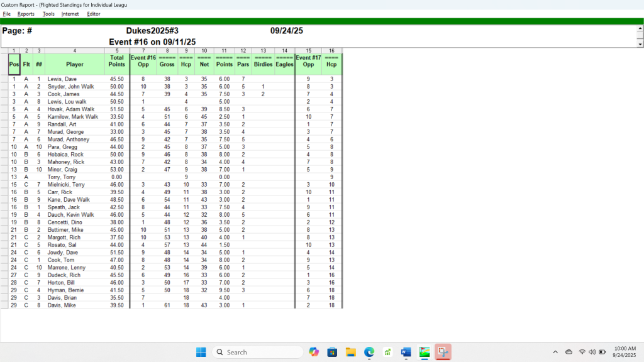
Task: Show hidden system tray icons
Action: coord(555,352)
